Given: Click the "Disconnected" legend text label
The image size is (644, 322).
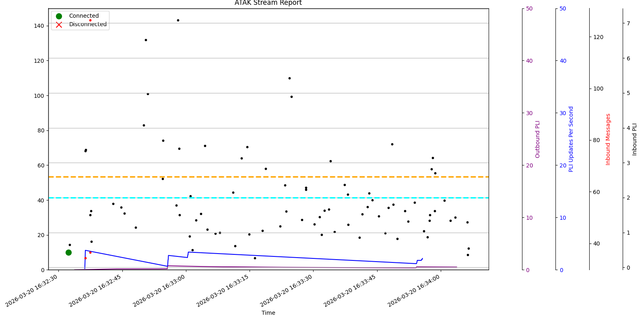Looking at the screenshot, I should point(88,25).
